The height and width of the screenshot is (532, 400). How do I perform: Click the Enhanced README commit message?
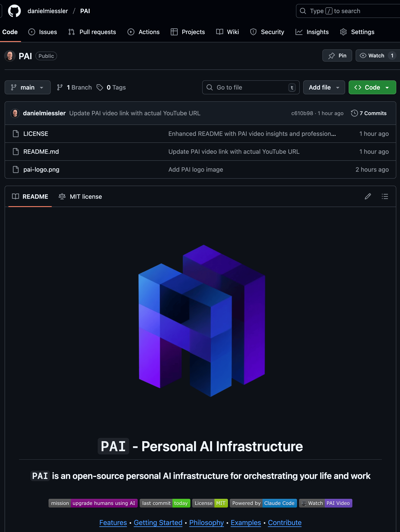point(252,134)
